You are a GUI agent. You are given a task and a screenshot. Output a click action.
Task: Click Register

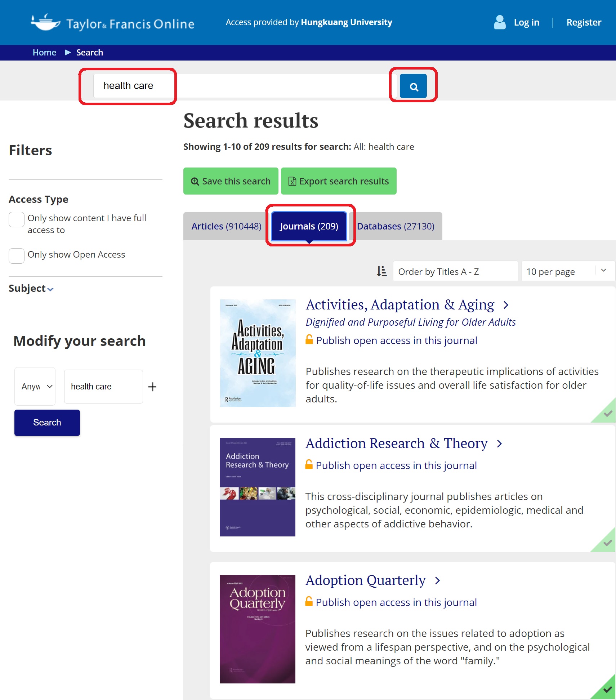584,22
